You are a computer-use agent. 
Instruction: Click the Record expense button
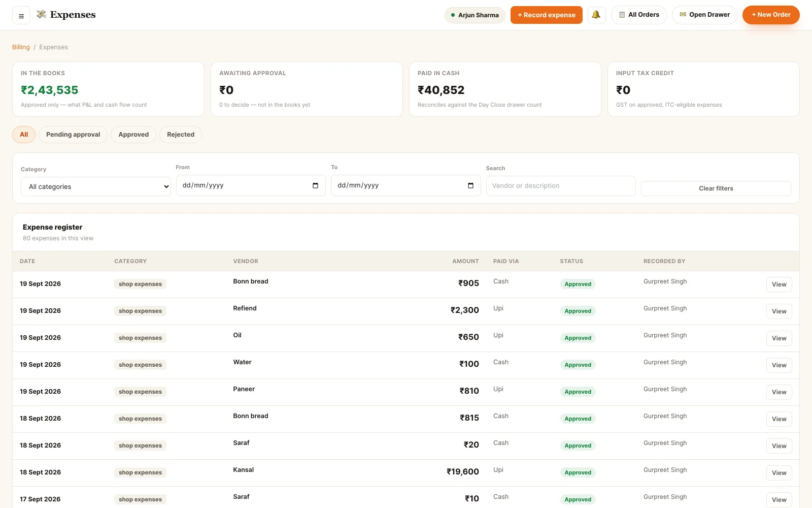pyautogui.click(x=547, y=15)
